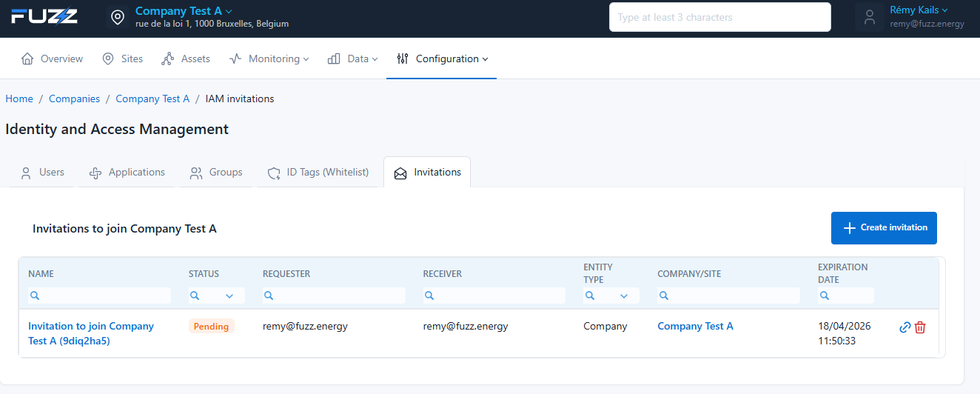Click the Users tab person icon
The height and width of the screenshot is (394, 980).
point(26,173)
